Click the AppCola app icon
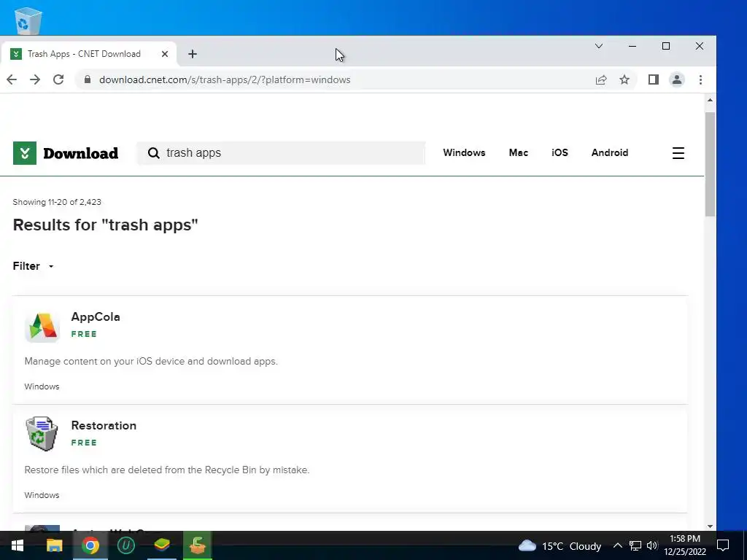Image resolution: width=747 pixels, height=560 pixels. pyautogui.click(x=42, y=327)
